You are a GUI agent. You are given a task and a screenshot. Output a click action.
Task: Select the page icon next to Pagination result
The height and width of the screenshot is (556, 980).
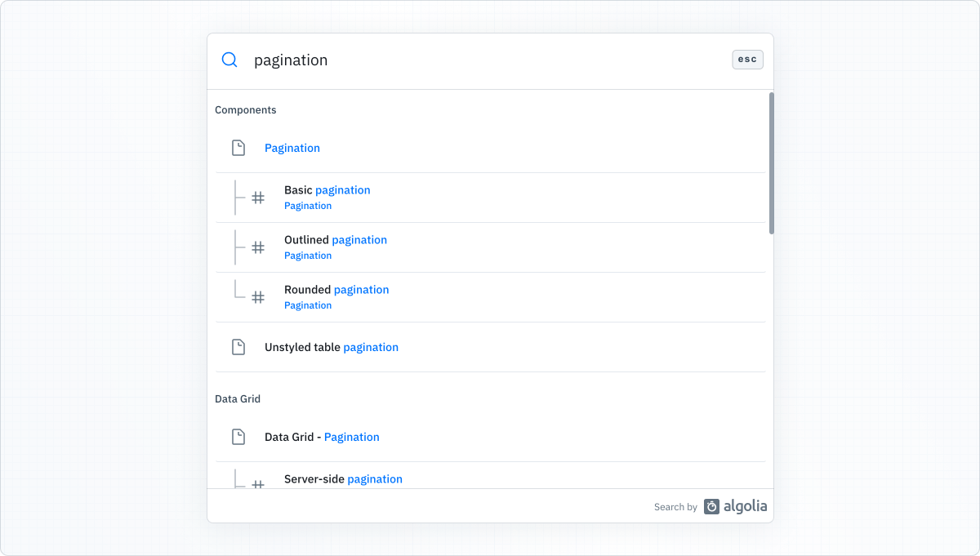238,148
